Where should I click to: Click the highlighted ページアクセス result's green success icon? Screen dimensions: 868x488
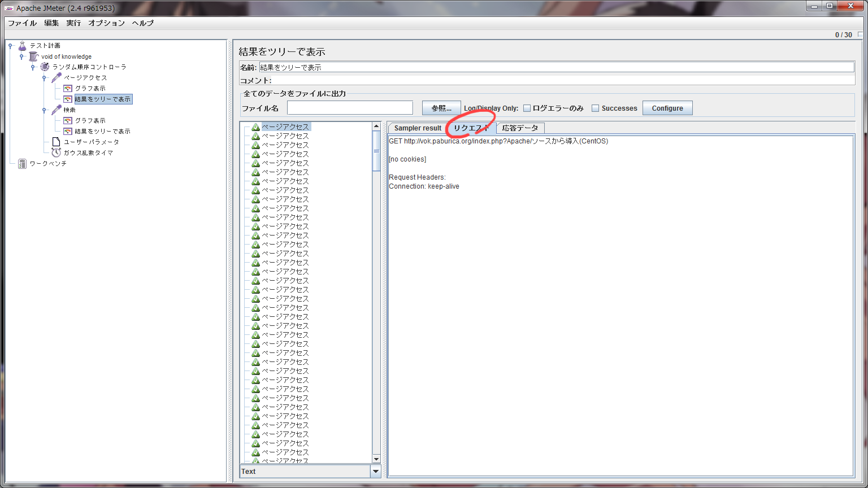255,127
